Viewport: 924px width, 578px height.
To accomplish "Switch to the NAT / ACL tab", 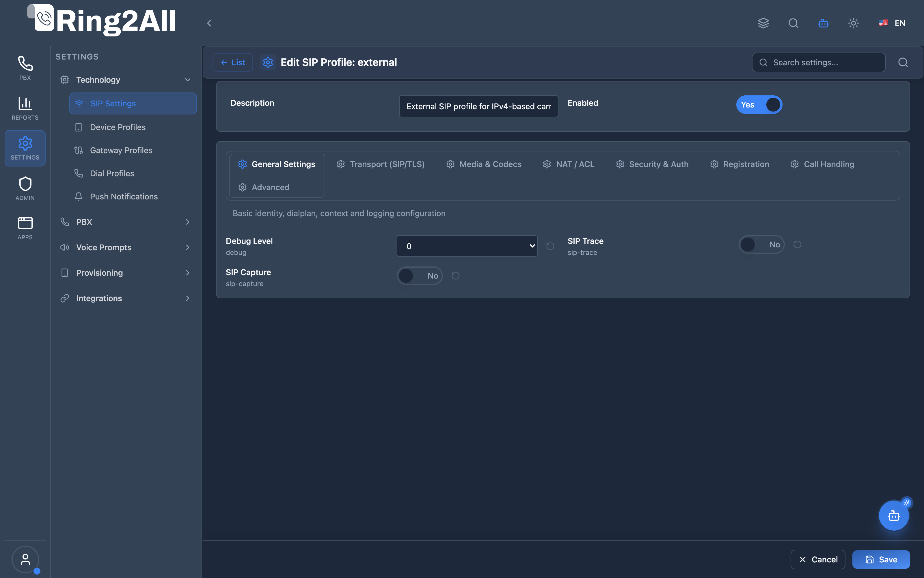I will coord(569,164).
